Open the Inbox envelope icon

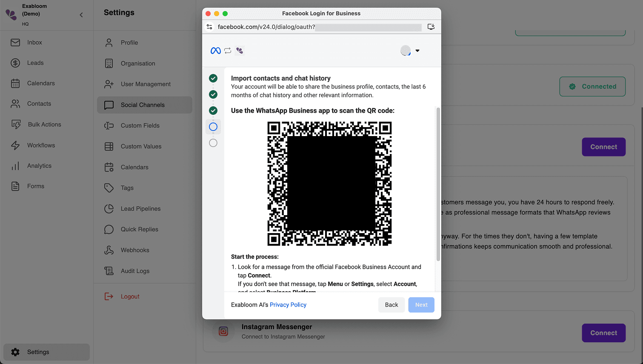point(15,43)
